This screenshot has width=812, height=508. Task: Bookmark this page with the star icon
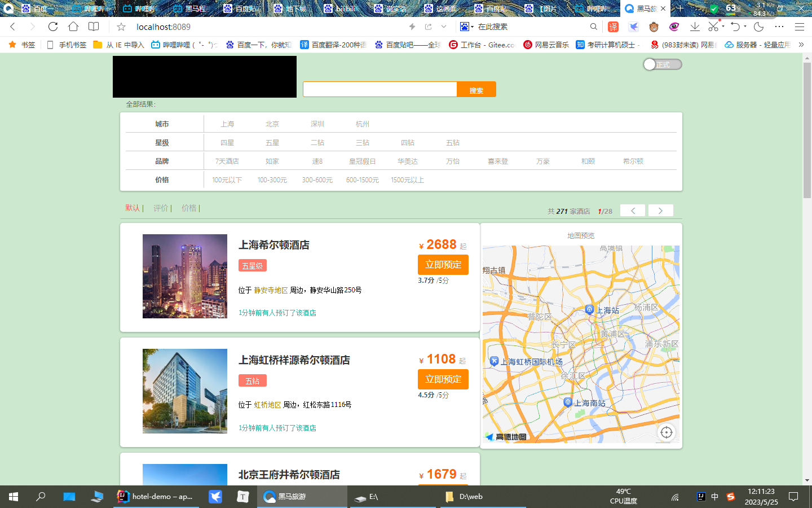point(121,27)
